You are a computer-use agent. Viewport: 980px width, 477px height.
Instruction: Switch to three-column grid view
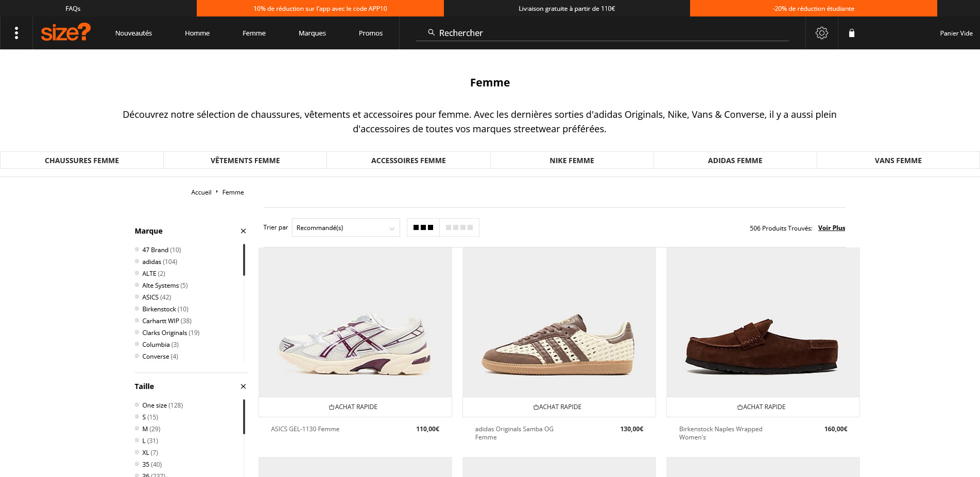click(423, 227)
